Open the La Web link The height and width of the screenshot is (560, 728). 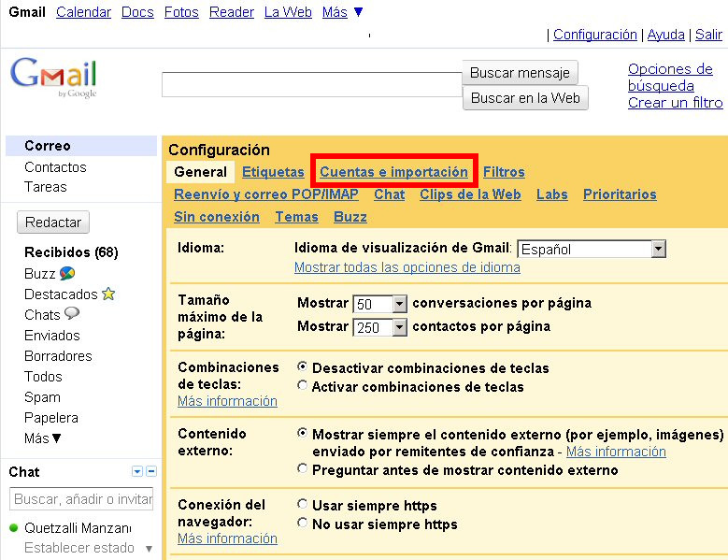tap(288, 12)
